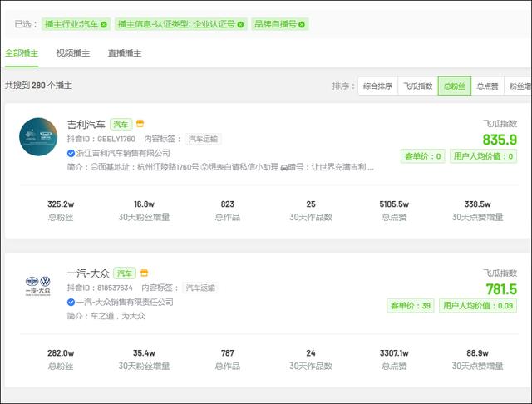Viewport: 532px width, 404px height.
Task: Sort by 总点赞
Action: click(x=488, y=86)
